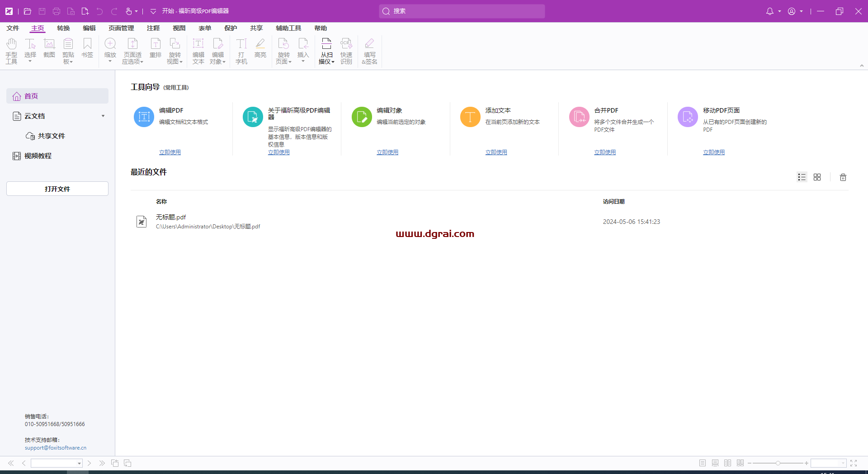Select the Typewriter (打字机) tool
This screenshot has height=474, width=868.
click(241, 51)
